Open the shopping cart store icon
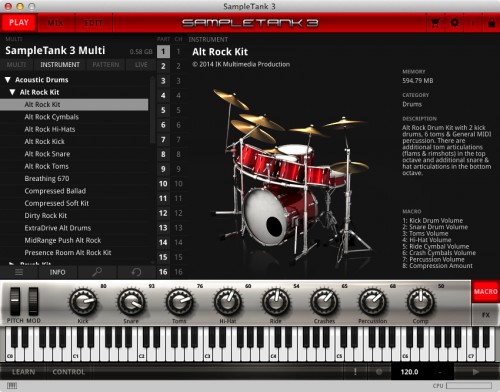Screen dimensions: 500x392 (435, 23)
